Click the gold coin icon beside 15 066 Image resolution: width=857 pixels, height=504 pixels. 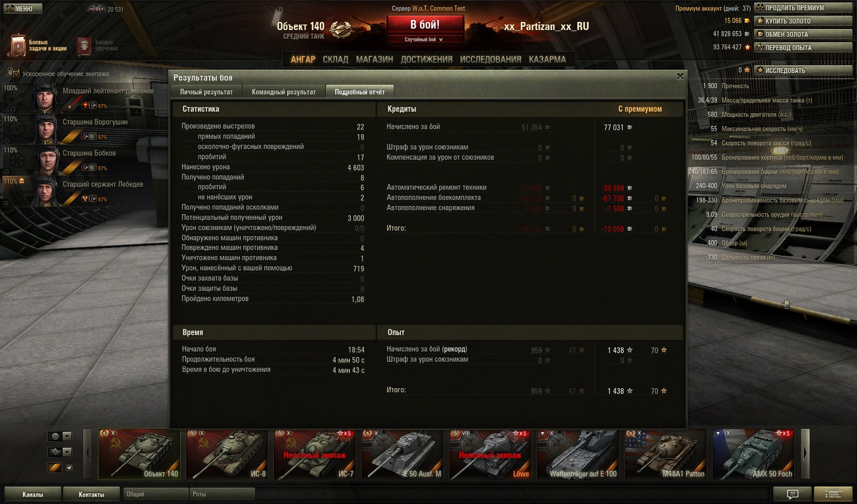coord(747,21)
